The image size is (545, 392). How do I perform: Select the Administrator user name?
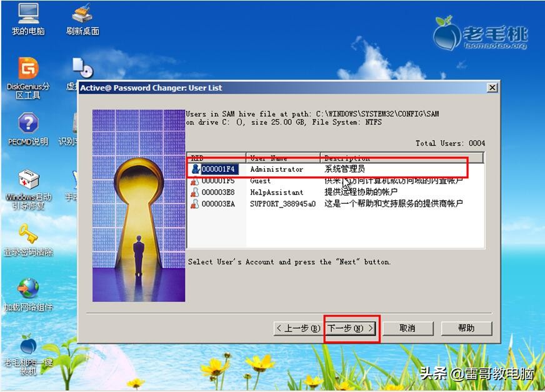click(x=277, y=169)
